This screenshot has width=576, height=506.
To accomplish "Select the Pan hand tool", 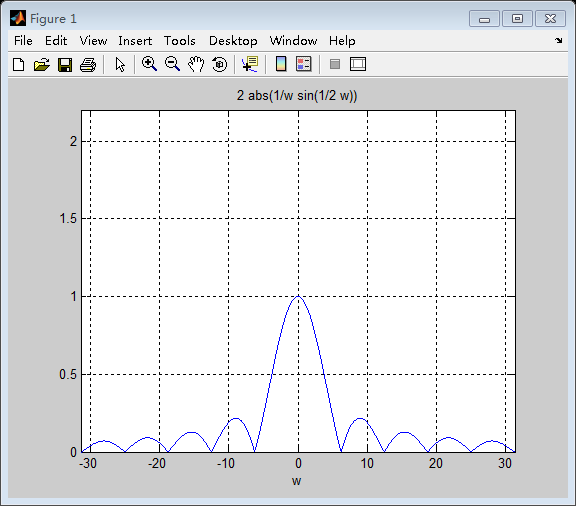I will pos(196,64).
